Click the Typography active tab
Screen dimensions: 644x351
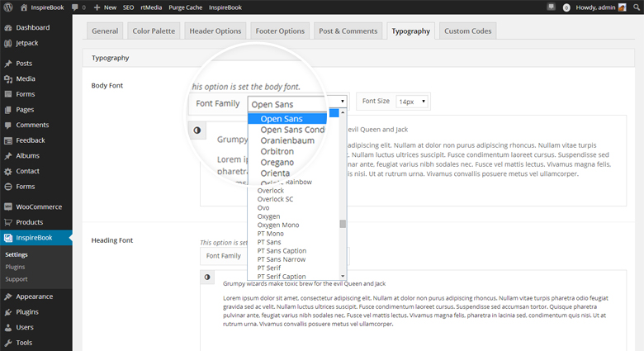pyautogui.click(x=410, y=31)
